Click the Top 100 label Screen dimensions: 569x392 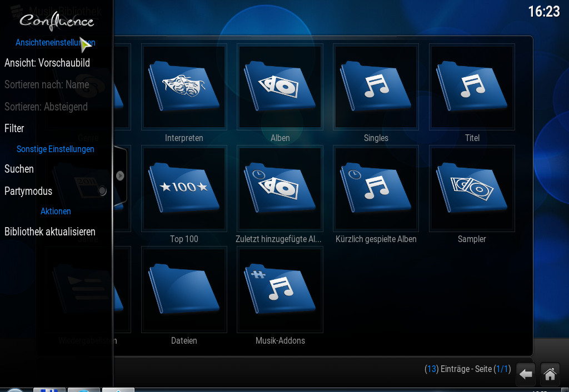click(x=184, y=239)
